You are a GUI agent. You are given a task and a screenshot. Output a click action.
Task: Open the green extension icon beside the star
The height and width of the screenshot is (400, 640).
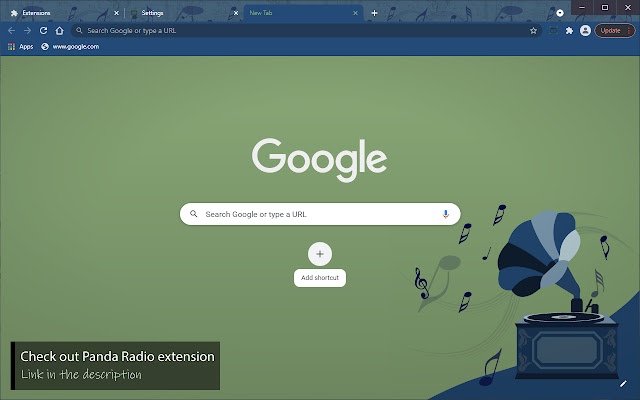[x=553, y=31]
